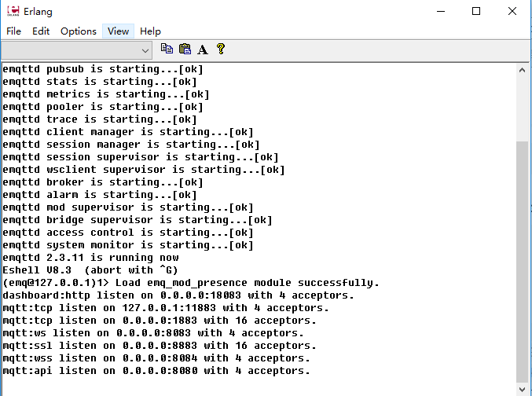The image size is (532, 396).
Task: Click the line 'emqttd metrics is starting...[ok]'
Action: click(106, 94)
